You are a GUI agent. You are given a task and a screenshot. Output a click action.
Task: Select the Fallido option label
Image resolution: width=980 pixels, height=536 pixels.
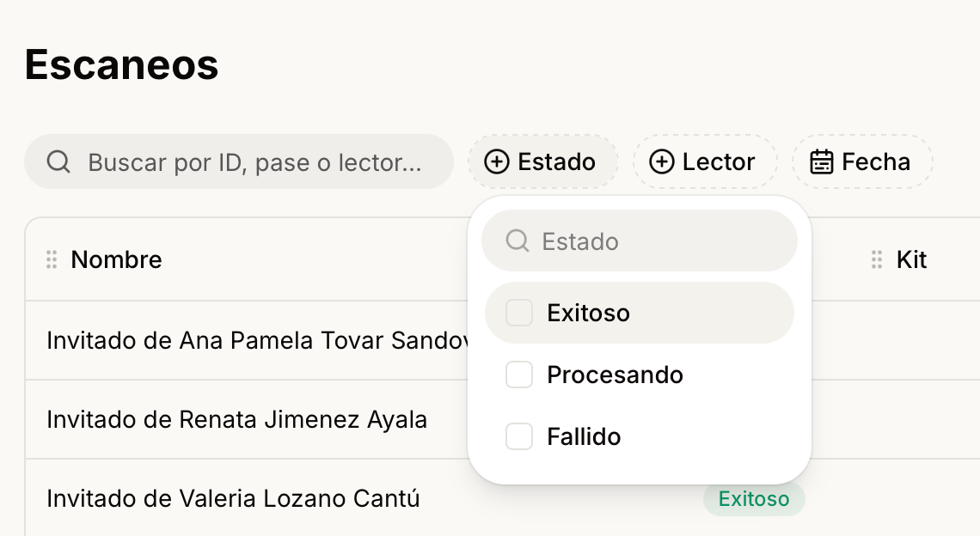584,436
